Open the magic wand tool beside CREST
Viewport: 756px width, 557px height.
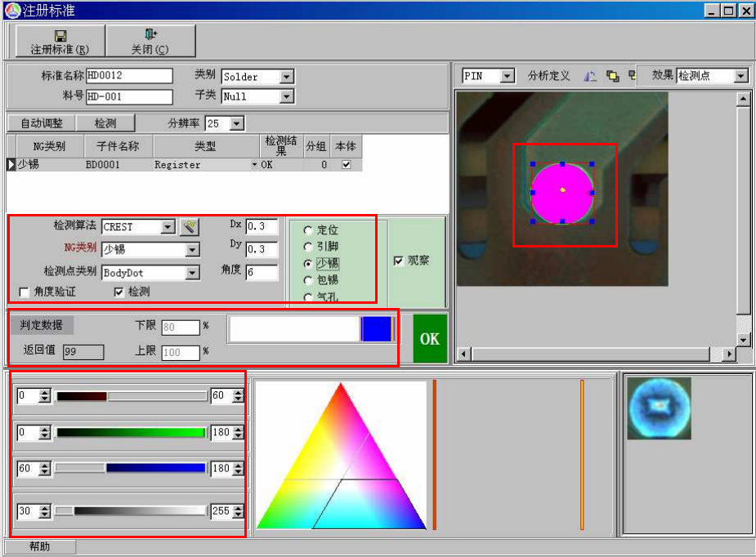point(189,226)
